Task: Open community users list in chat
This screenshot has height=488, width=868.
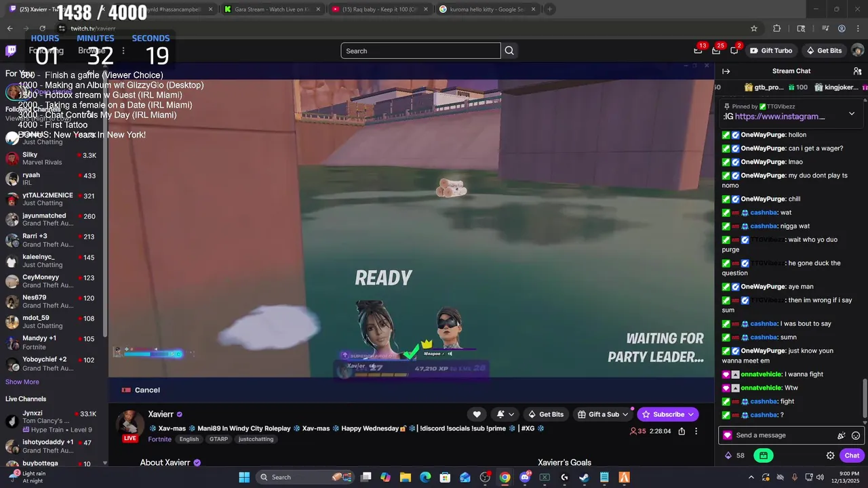Action: click(x=857, y=71)
